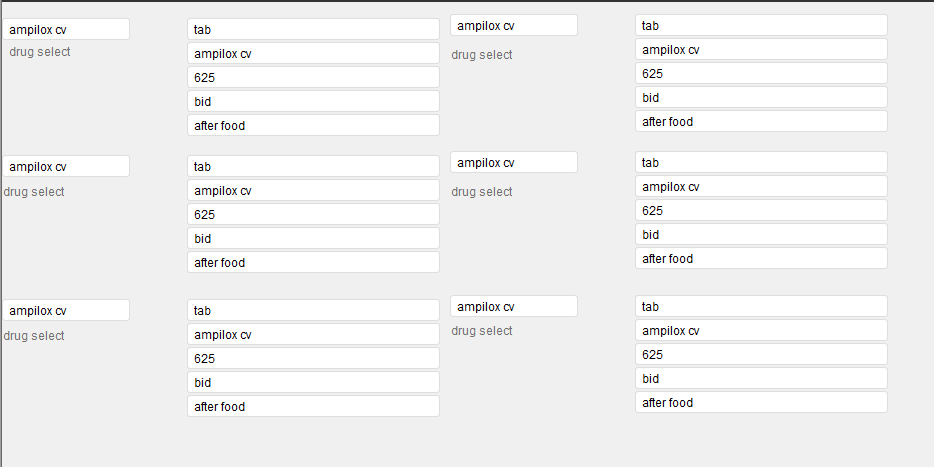
Task: Select 'drug select' label in bottom-left group
Action: click(34, 336)
